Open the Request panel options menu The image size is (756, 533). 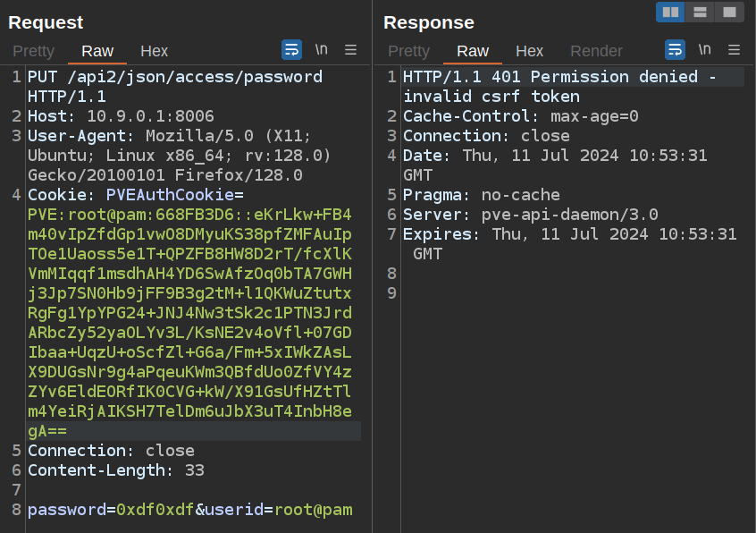pos(351,50)
